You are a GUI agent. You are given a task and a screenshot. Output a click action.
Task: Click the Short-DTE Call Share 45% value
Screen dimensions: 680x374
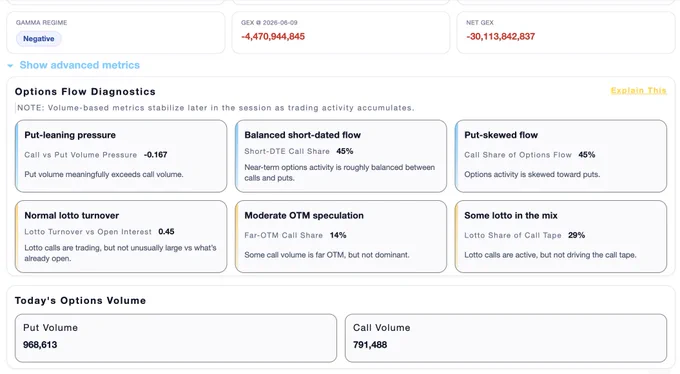pos(345,151)
